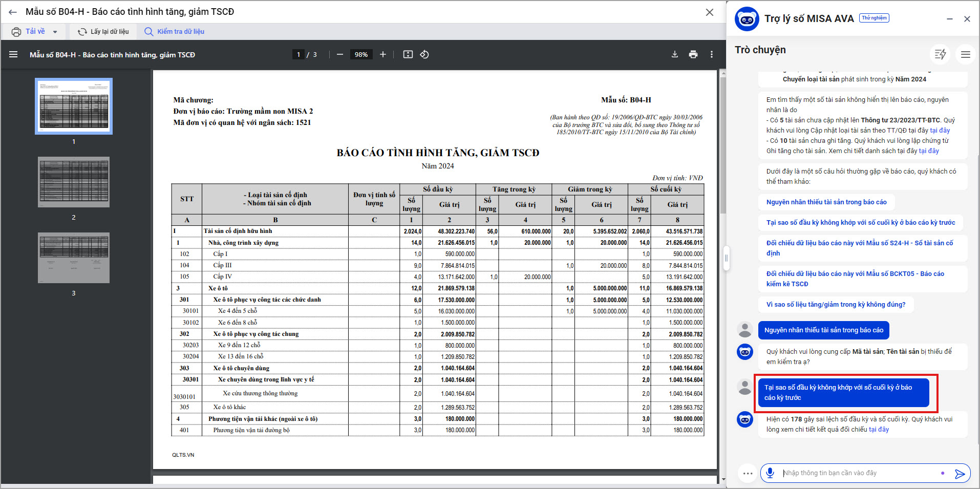Click the chat message input field

[x=855, y=473]
